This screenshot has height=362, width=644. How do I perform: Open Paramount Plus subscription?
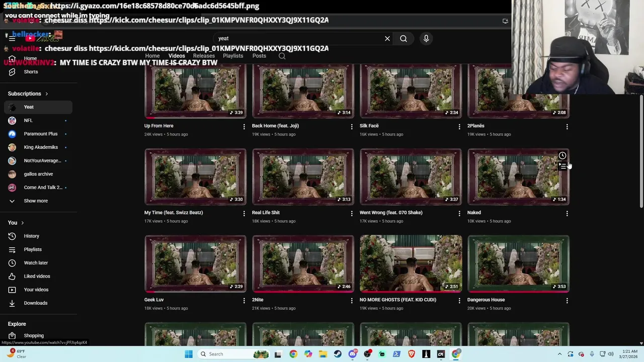38,134
